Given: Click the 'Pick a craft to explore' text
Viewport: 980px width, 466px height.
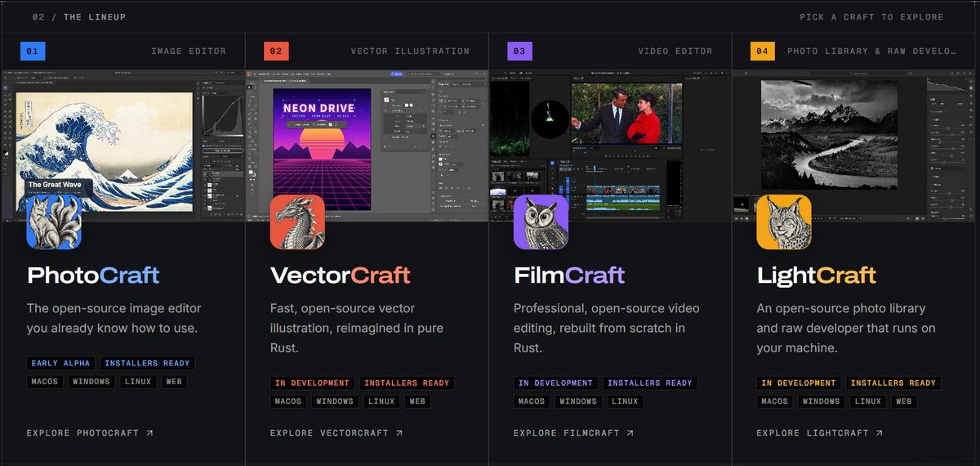Looking at the screenshot, I should (871, 17).
